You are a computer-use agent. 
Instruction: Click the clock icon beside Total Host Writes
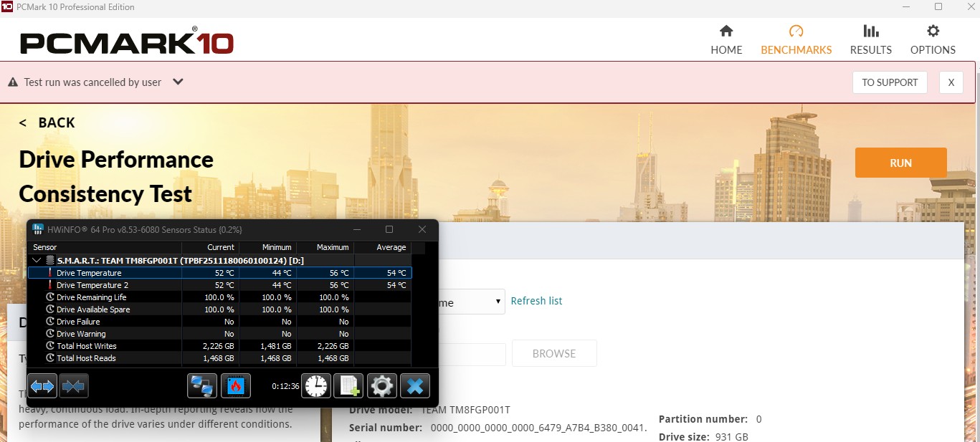(50, 346)
